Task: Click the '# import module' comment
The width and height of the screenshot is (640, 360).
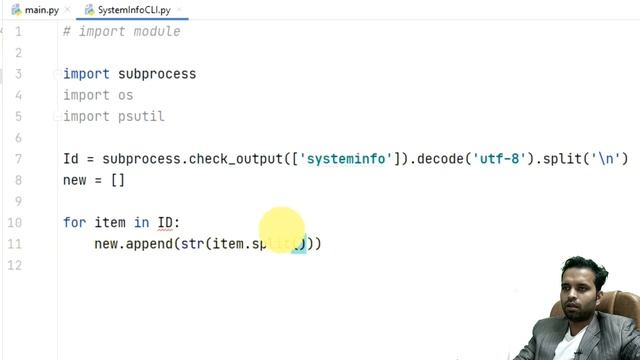Action: tap(122, 31)
